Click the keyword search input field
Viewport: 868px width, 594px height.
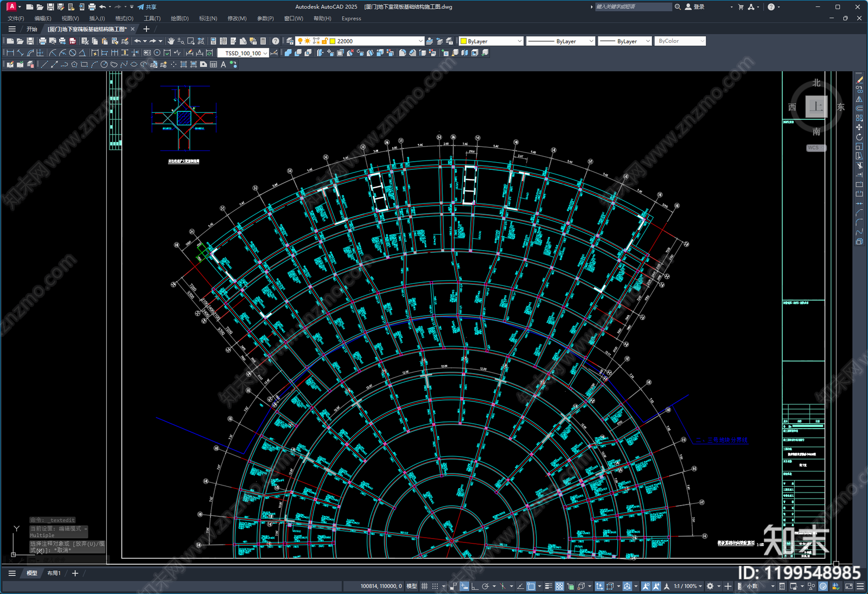[633, 7]
